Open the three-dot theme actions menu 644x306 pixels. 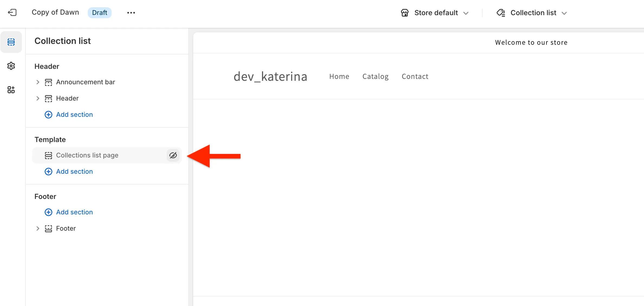point(131,13)
